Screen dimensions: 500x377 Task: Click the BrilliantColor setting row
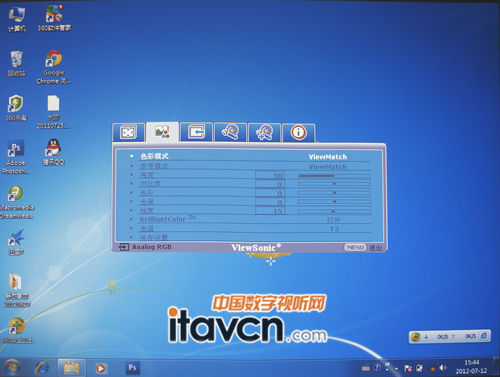point(251,219)
